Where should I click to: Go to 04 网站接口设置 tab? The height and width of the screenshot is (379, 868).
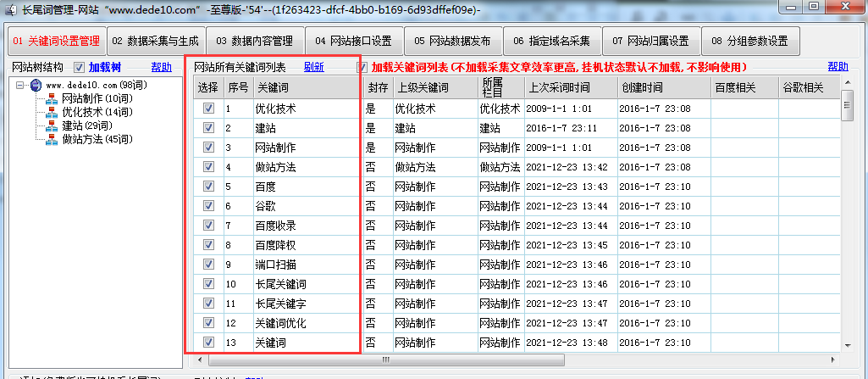(354, 41)
